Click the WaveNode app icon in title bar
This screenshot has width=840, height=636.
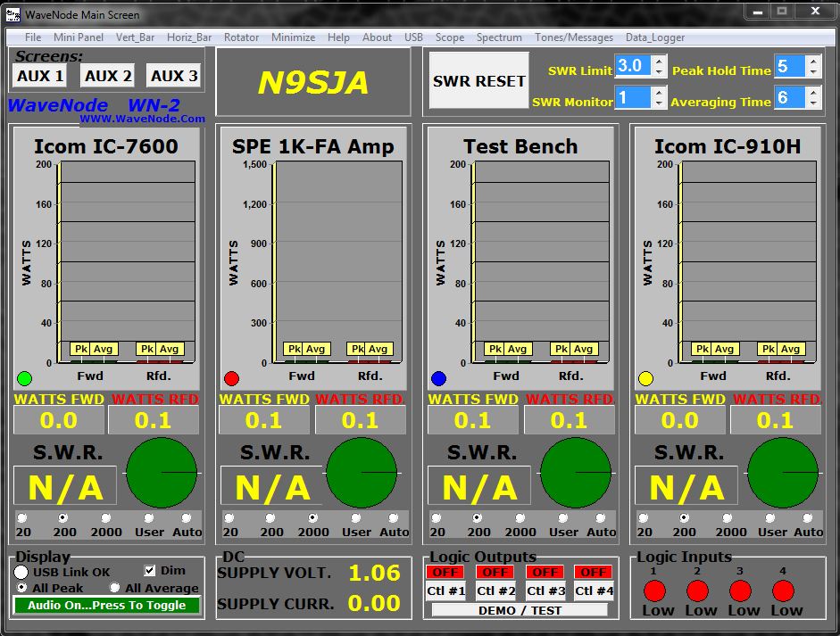point(13,14)
